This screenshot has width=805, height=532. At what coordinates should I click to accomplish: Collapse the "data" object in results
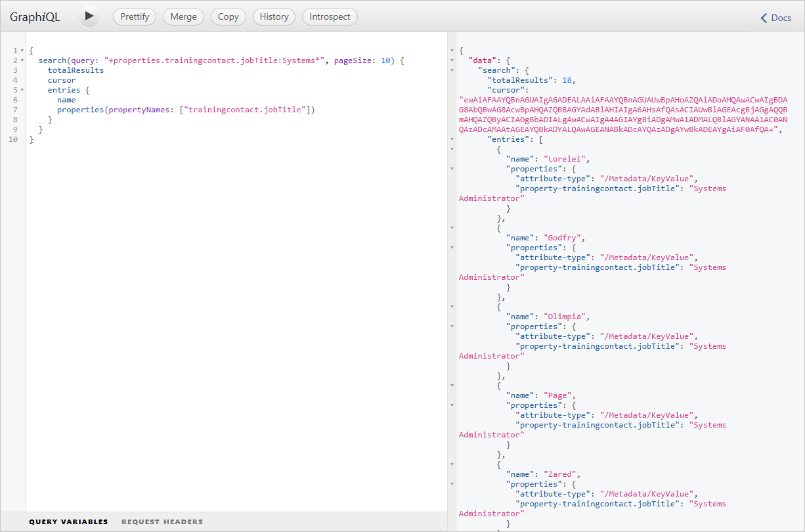click(452, 60)
